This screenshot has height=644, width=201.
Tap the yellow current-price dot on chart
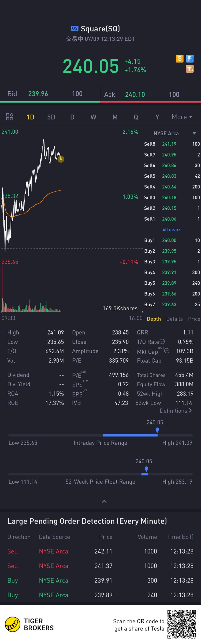(61, 159)
